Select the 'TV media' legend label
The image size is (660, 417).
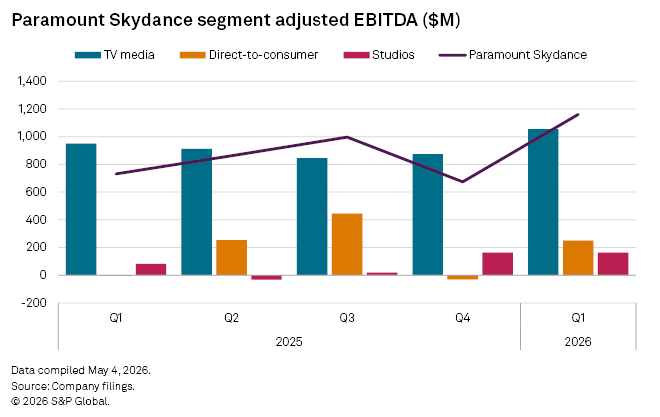click(x=129, y=55)
